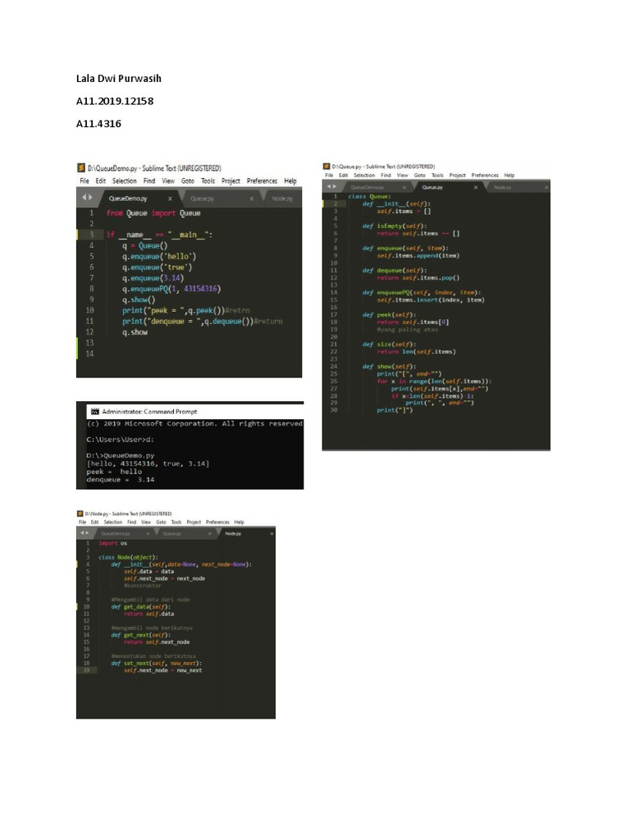This screenshot has height=840, width=630.
Task: Click the left tab-scroll arrow in Node.py window
Action: tap(82, 533)
